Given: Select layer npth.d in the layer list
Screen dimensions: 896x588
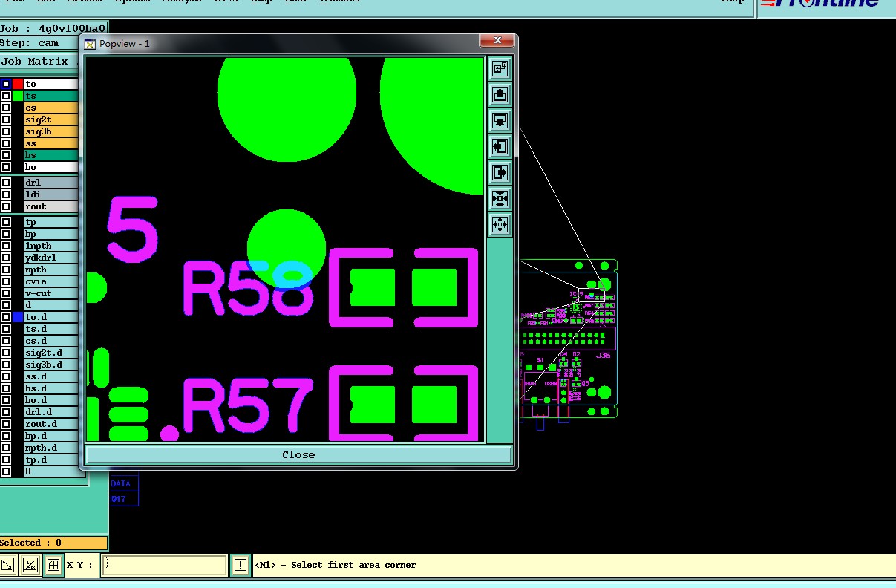Looking at the screenshot, I should coord(50,448).
